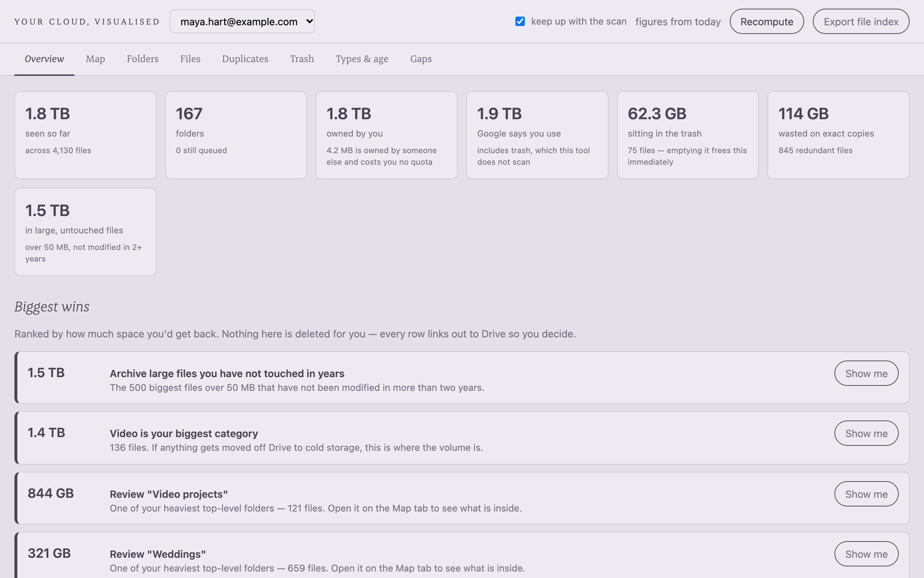The width and height of the screenshot is (924, 578).
Task: Click the "Video is your biggest category" title
Action: (x=184, y=433)
